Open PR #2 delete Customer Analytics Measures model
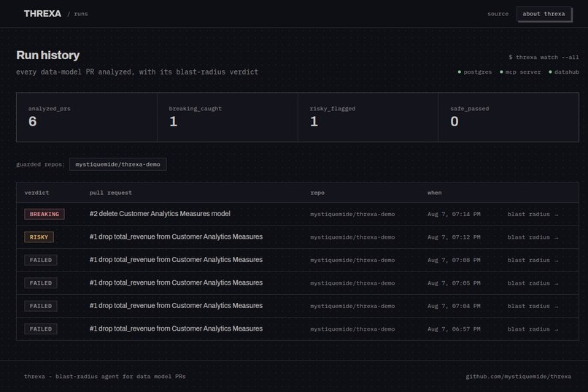 click(160, 214)
